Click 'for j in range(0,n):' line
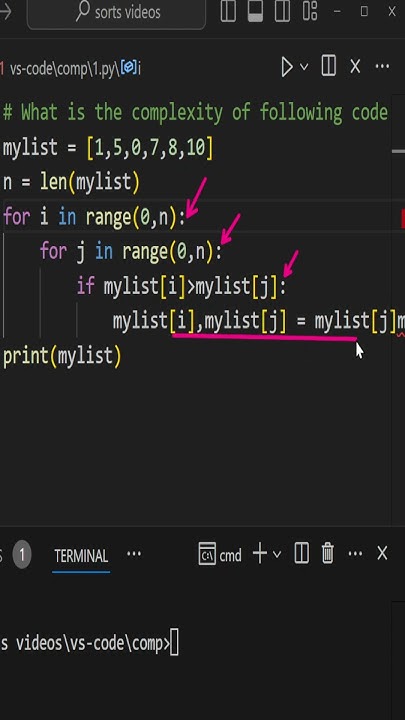This screenshot has height=720, width=405. tap(131, 252)
